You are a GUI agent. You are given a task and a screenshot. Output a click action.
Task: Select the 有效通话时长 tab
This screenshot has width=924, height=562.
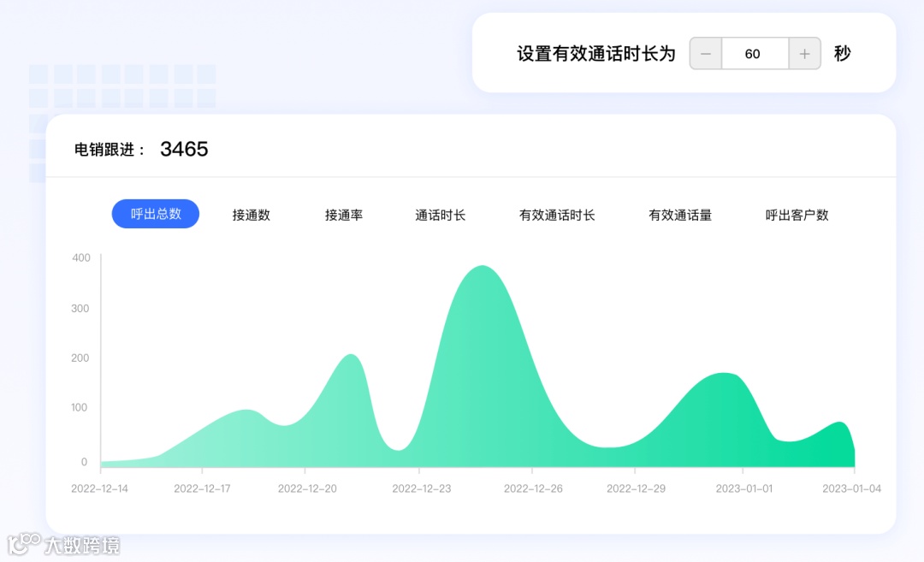tap(557, 215)
